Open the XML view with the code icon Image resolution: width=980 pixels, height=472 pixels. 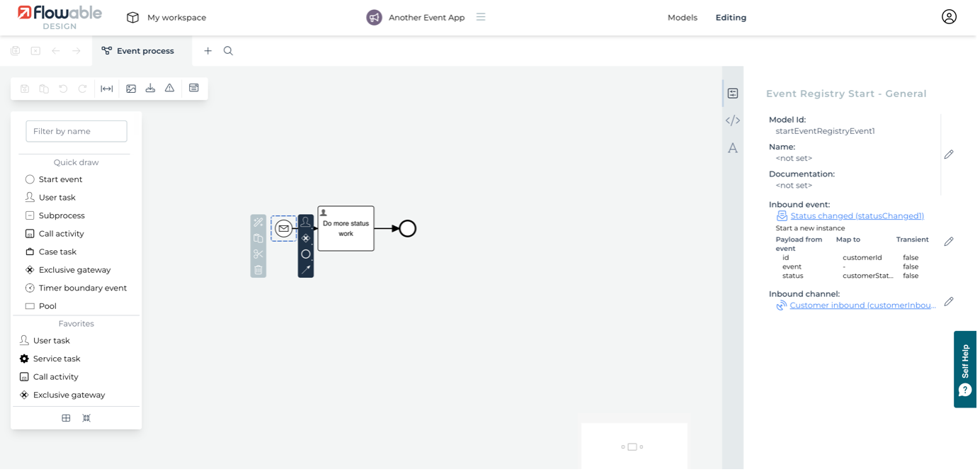coord(733,120)
